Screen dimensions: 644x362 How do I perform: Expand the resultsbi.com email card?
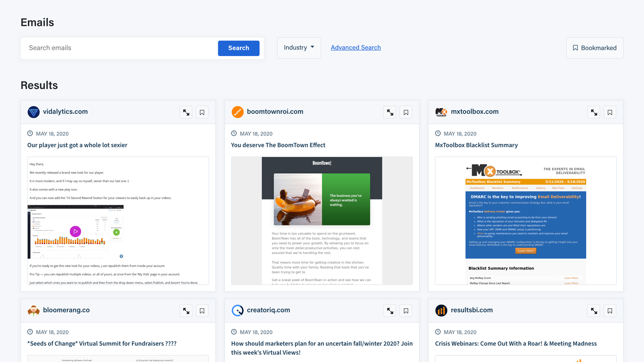click(594, 311)
